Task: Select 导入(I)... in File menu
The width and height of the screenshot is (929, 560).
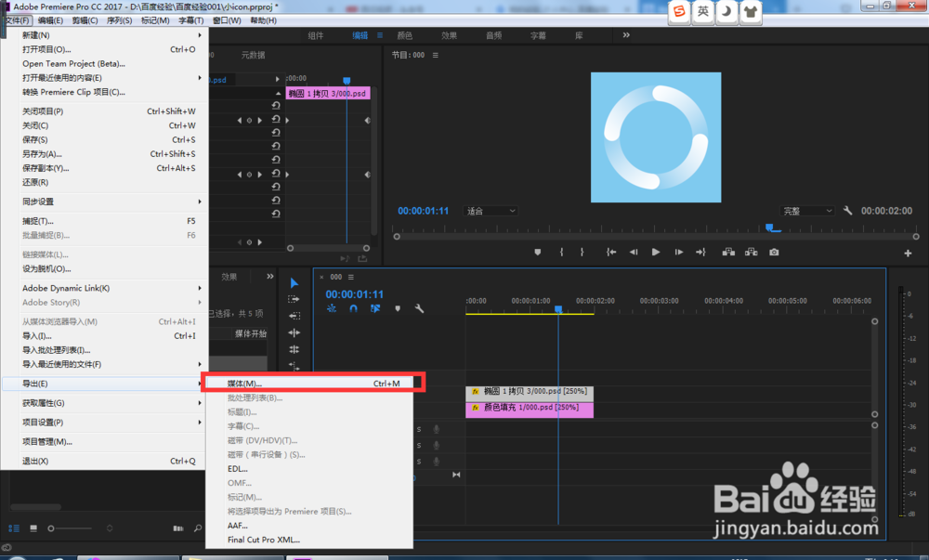Action: [104, 335]
